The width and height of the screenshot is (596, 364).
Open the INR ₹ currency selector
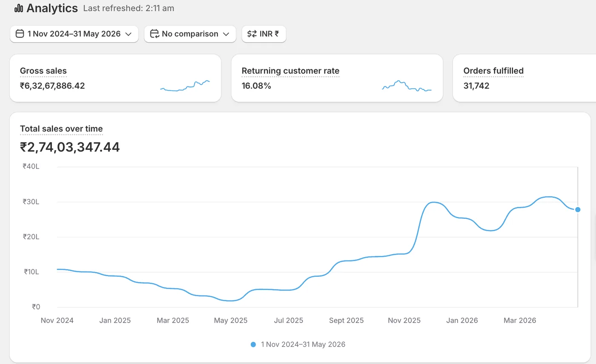click(x=264, y=34)
